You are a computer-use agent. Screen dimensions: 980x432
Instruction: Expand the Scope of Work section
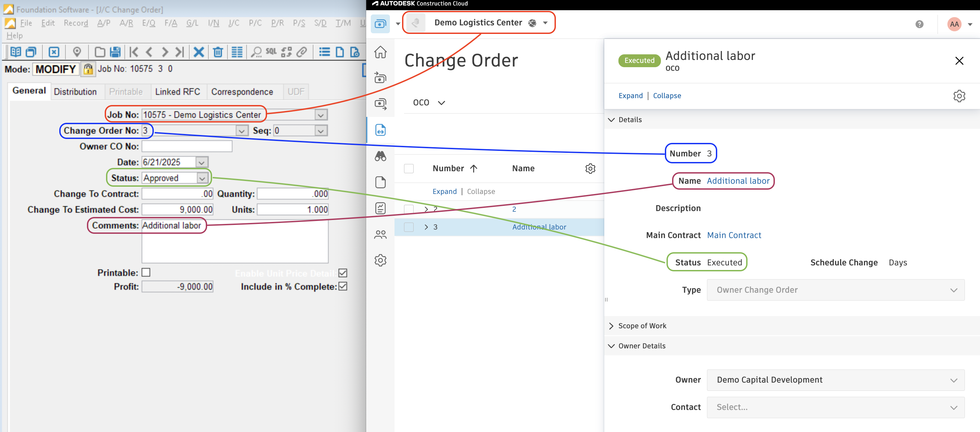pos(611,326)
